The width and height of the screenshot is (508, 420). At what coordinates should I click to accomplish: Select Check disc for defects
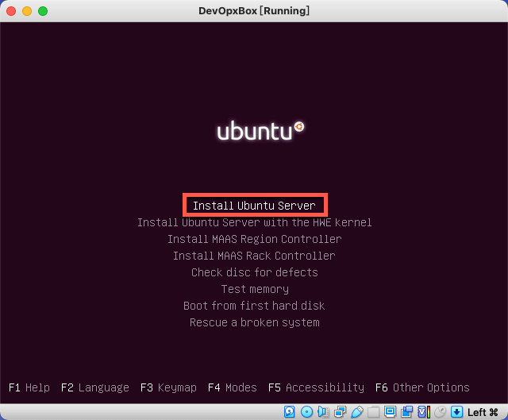click(255, 272)
